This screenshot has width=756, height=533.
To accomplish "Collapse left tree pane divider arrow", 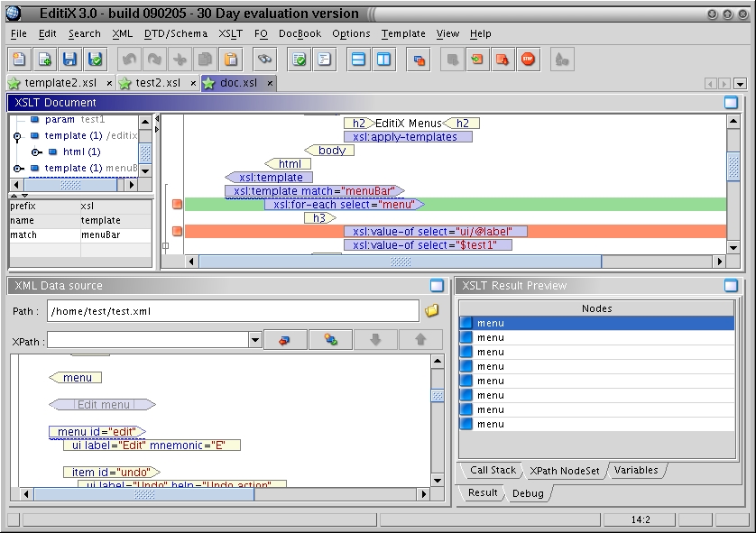I will [x=157, y=118].
